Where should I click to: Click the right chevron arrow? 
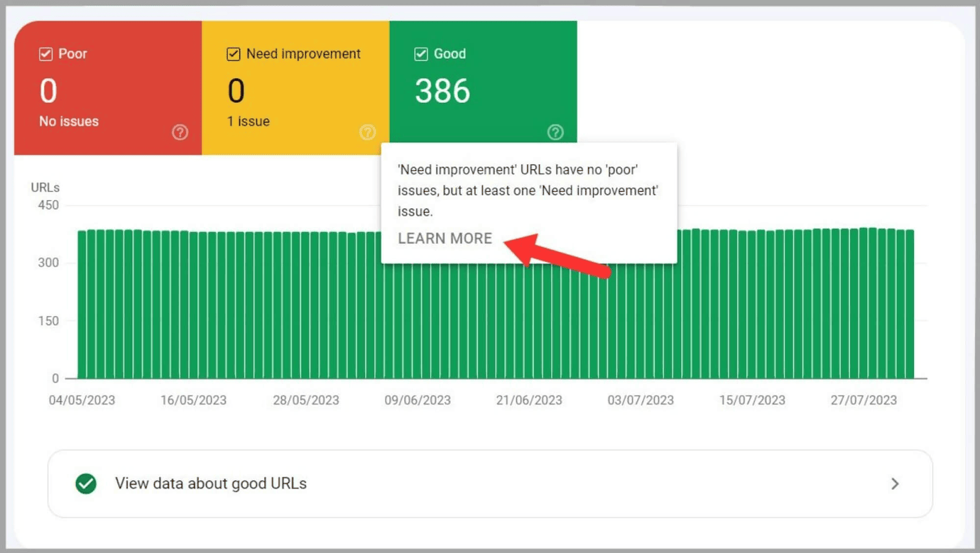(894, 483)
